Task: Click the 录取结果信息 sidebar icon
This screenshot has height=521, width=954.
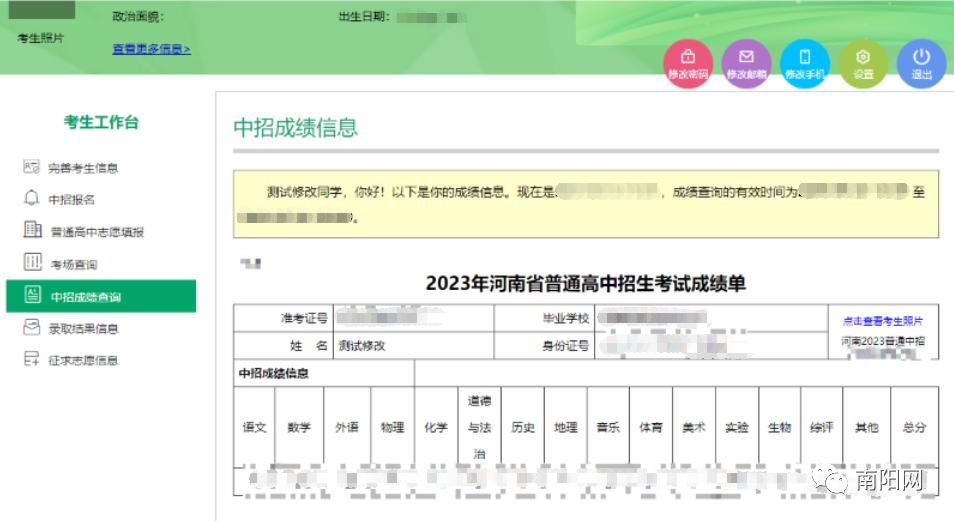Action: (32, 327)
